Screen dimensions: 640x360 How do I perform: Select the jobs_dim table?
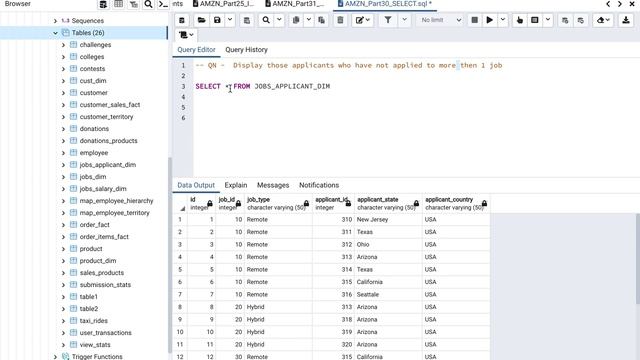(93, 177)
